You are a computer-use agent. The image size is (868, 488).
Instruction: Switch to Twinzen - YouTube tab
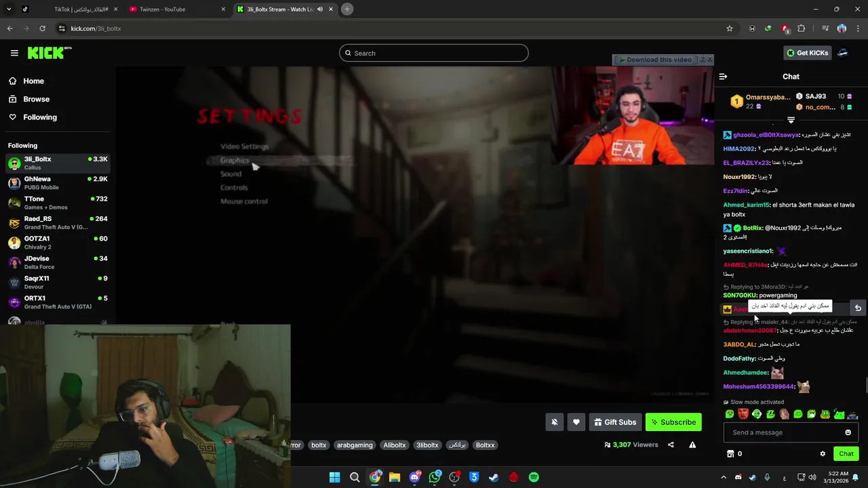(176, 9)
